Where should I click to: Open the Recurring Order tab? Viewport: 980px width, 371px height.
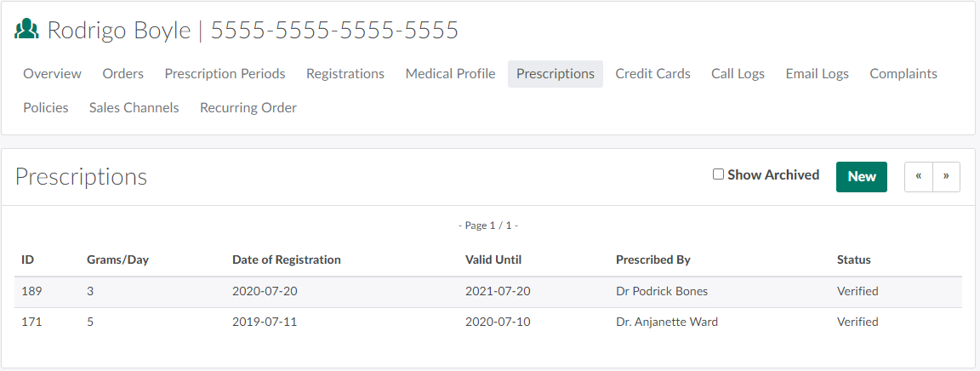click(248, 108)
